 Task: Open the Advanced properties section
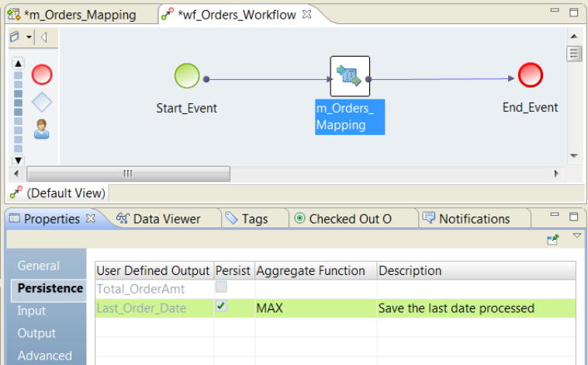(44, 356)
